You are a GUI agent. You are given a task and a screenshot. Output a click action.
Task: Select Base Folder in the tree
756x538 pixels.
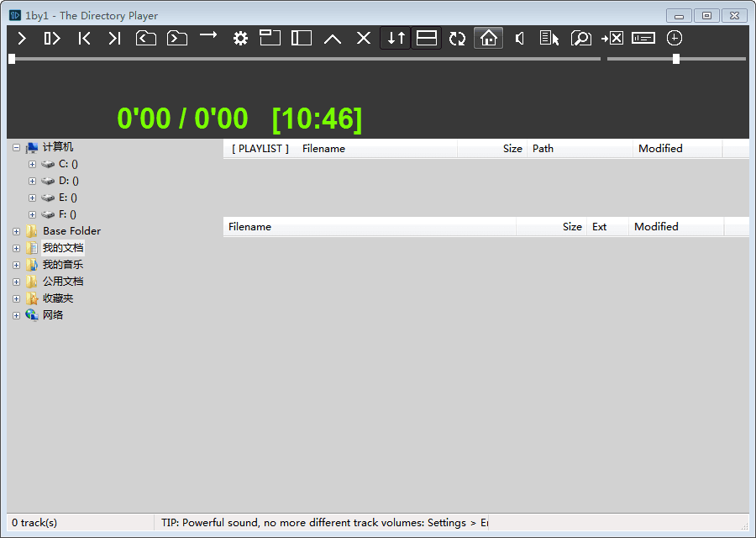click(72, 231)
